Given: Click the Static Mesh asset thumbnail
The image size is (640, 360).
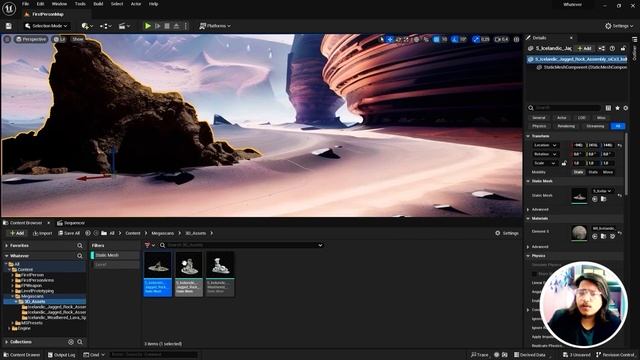Looking at the screenshot, I should tap(579, 196).
